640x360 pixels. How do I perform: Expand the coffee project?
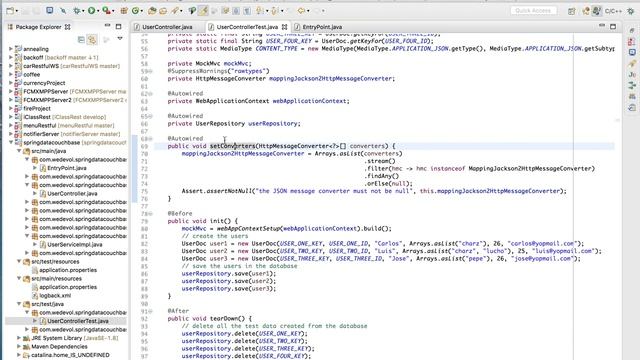(x=10, y=75)
